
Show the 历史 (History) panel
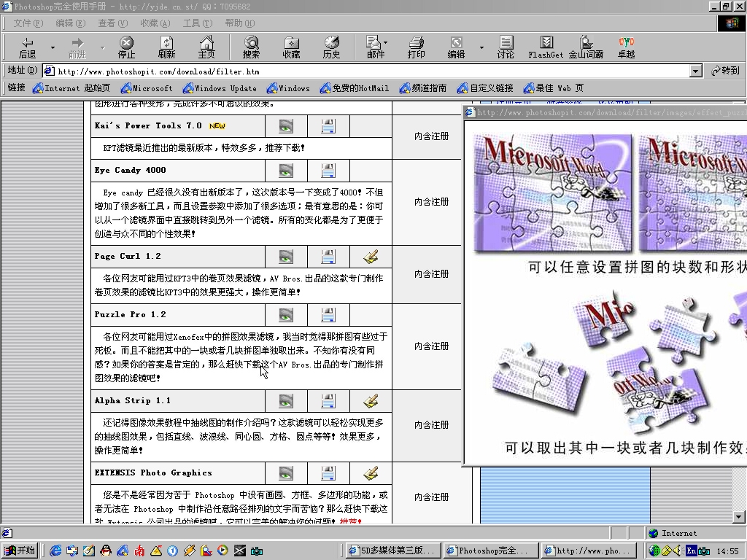click(x=331, y=47)
